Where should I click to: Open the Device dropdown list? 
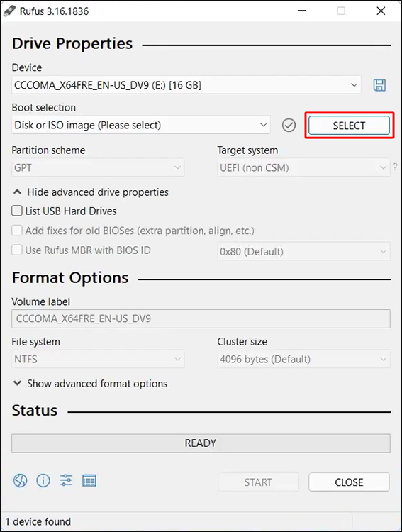click(x=186, y=85)
